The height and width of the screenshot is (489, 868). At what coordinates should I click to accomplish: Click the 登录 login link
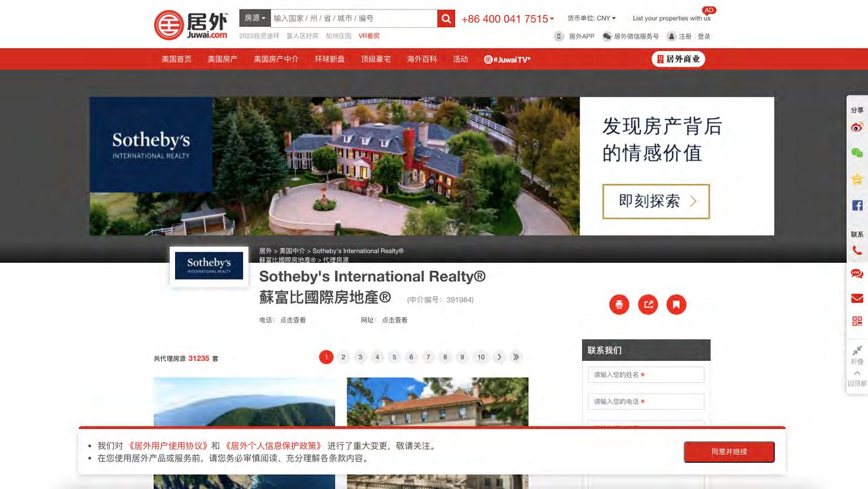click(x=704, y=37)
